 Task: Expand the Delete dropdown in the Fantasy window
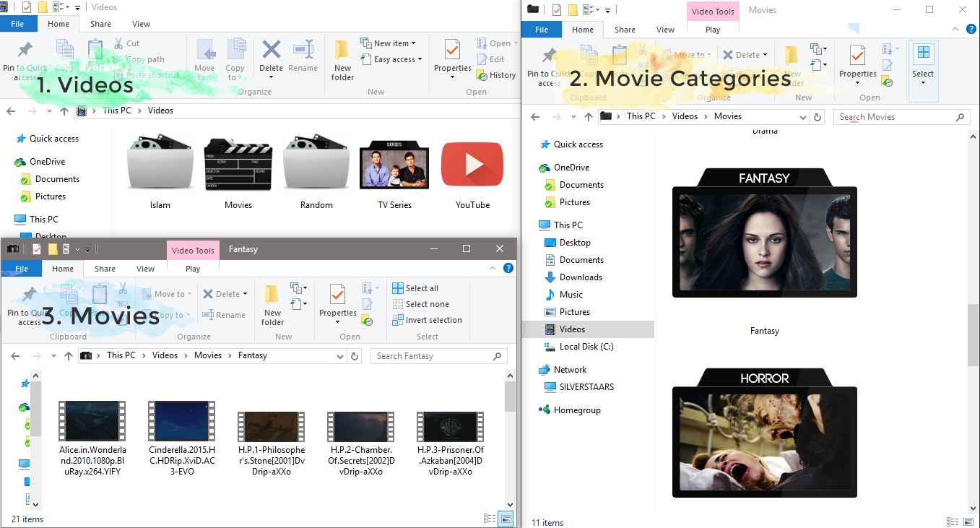[x=245, y=294]
